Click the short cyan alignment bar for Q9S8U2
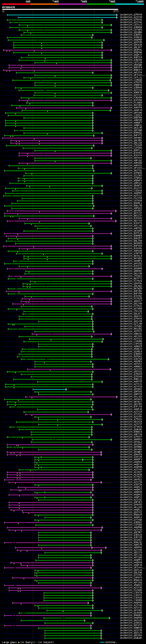 (50, 389)
